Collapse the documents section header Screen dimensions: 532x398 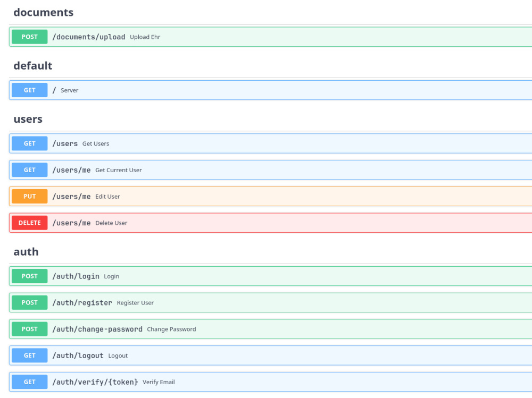pyautogui.click(x=44, y=12)
